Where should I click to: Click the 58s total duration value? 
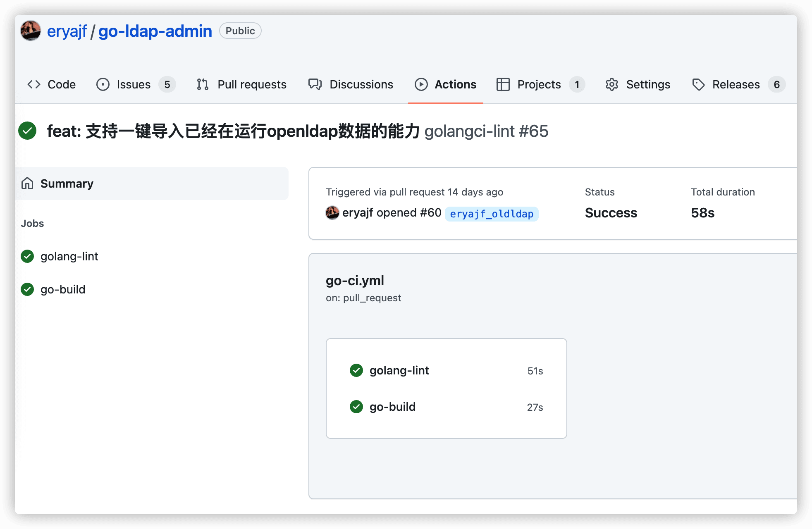click(x=702, y=213)
